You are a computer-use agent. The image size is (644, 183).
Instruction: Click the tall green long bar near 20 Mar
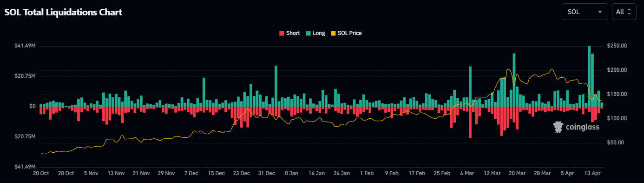click(x=514, y=80)
